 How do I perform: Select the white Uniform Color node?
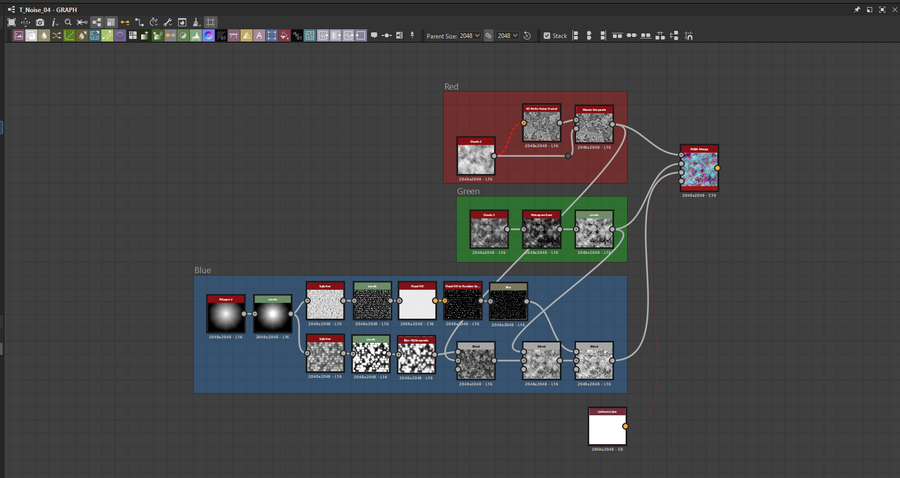[606, 430]
